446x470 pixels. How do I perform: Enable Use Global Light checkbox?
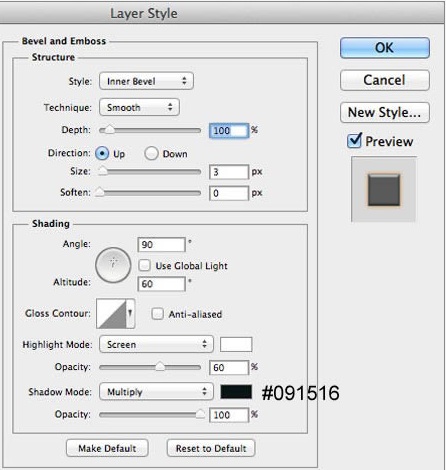[145, 265]
